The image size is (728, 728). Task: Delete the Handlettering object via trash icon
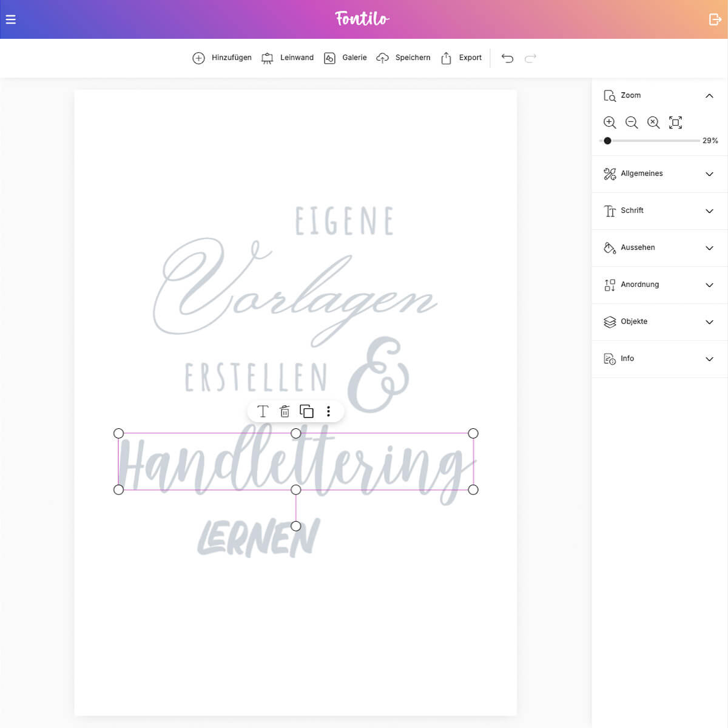285,411
